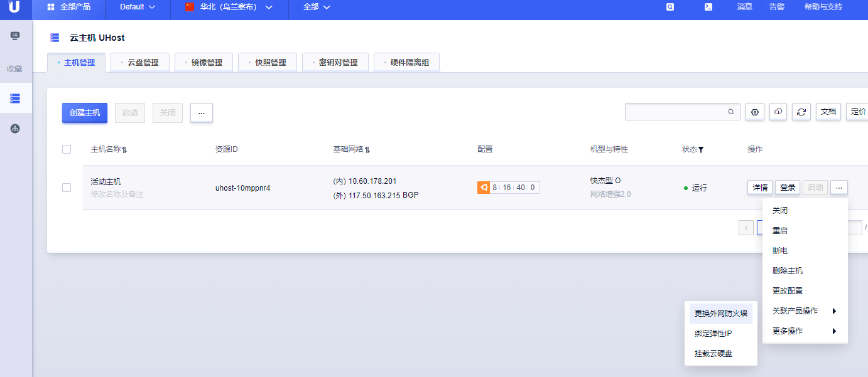Click the cloud download export icon
Image resolution: width=868 pixels, height=377 pixels.
778,112
